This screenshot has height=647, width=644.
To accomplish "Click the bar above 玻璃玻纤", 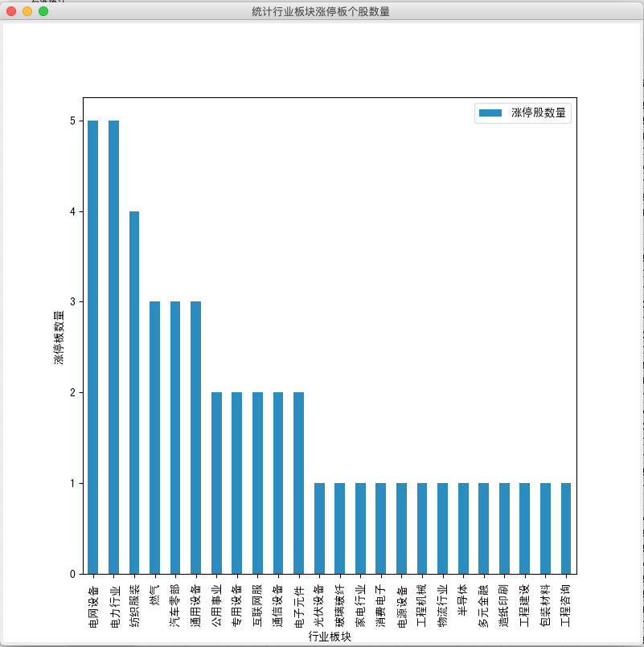I will (340, 529).
